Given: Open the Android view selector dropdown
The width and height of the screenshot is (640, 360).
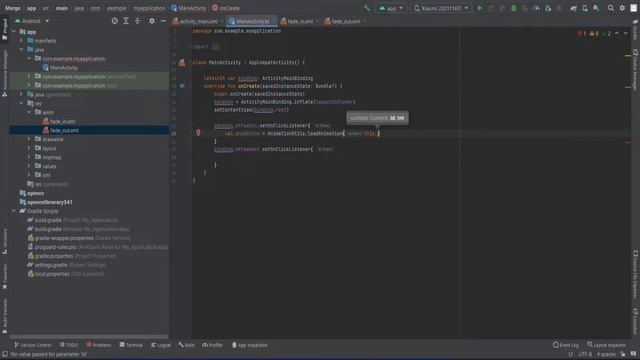Looking at the screenshot, I should (33, 21).
